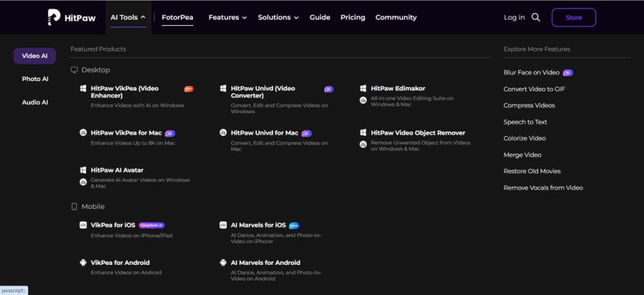Click Windows icon beside HitPaw AI Avatar
644x295 pixels.
pyautogui.click(x=83, y=170)
